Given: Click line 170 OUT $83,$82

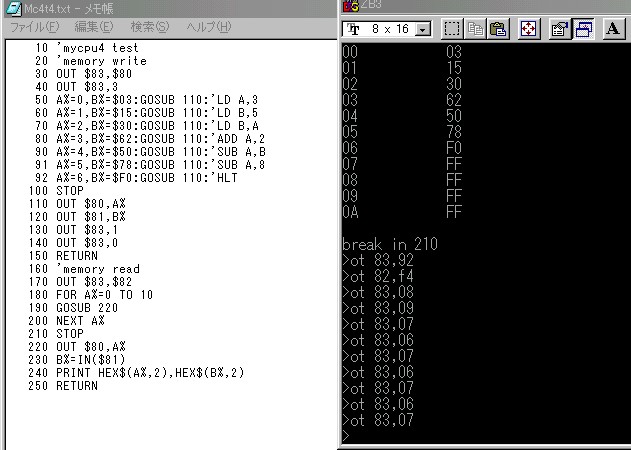Looking at the screenshot, I should (80, 281).
